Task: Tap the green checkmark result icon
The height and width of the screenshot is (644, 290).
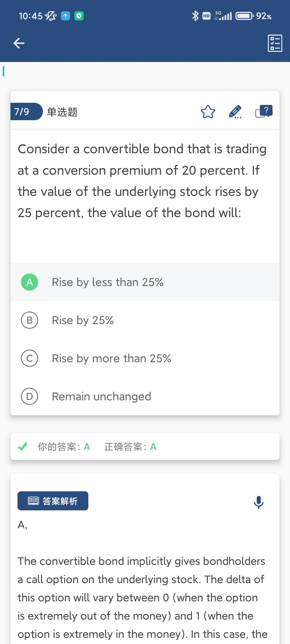Action: click(x=23, y=447)
